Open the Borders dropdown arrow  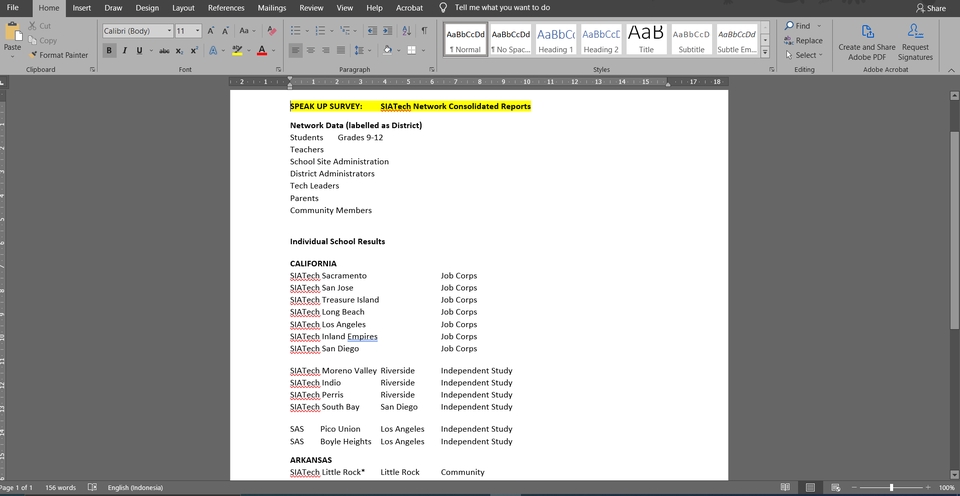pyautogui.click(x=422, y=50)
